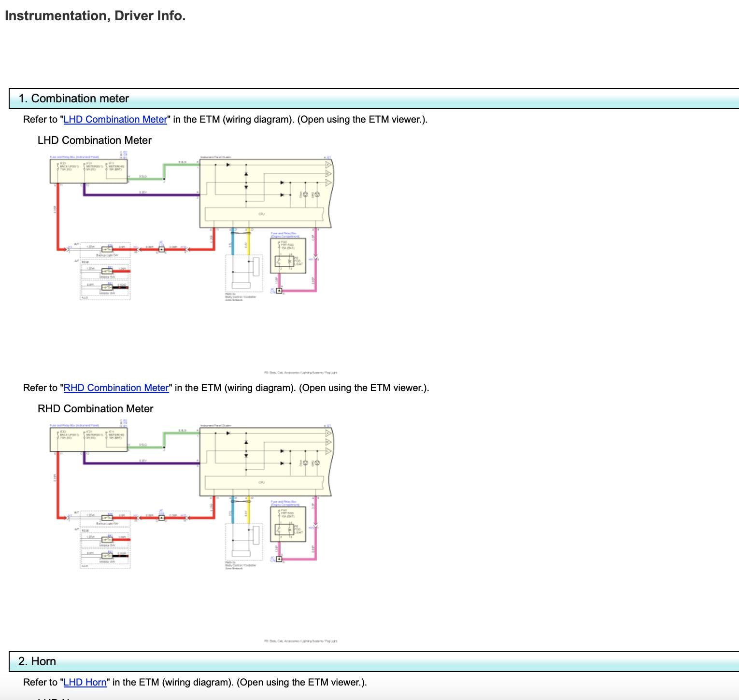
Task: Click the Backup Light SW symbol in LHD diagram
Action: [107, 250]
